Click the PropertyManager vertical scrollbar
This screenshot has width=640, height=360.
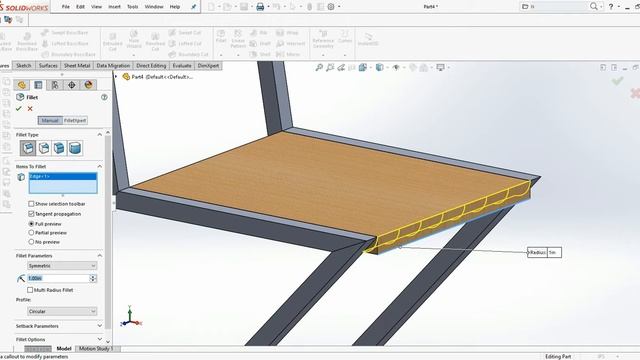tap(108, 233)
